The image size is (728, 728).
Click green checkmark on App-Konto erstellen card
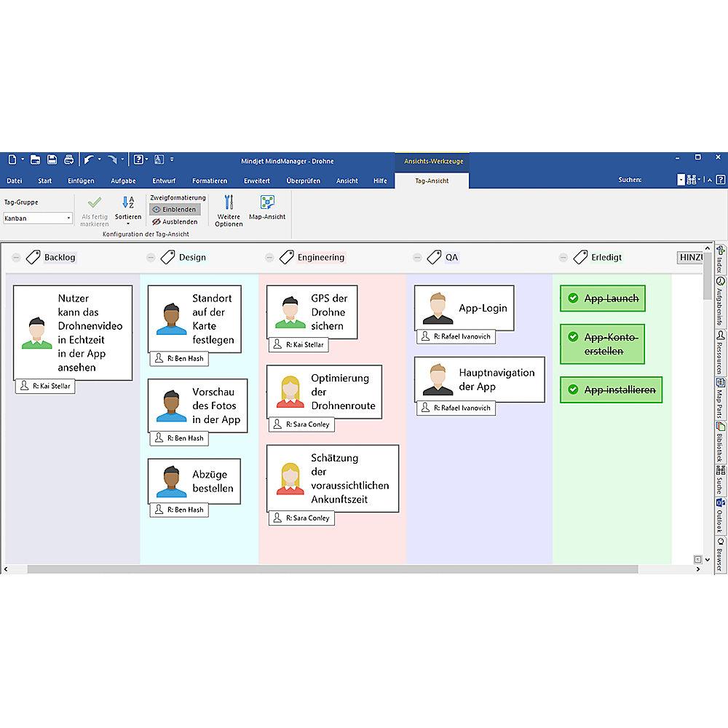[x=573, y=336]
